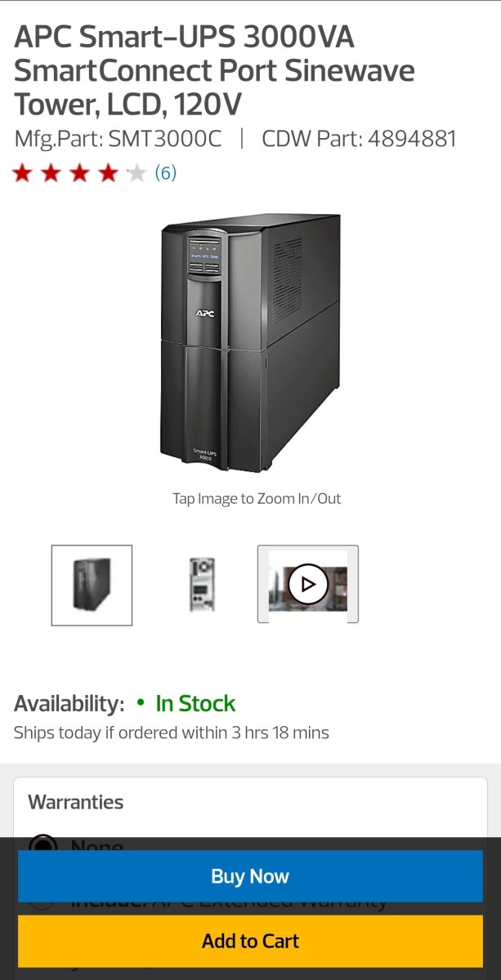The height and width of the screenshot is (980, 501).
Task: Click the APC Smart-UPS 3000VA product title
Action: coord(214,71)
